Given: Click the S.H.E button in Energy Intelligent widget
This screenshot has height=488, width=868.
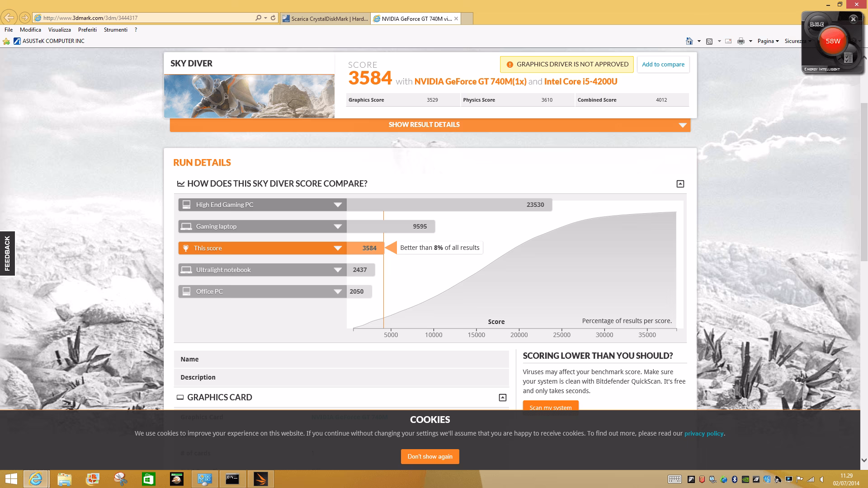Looking at the screenshot, I should click(x=817, y=24).
